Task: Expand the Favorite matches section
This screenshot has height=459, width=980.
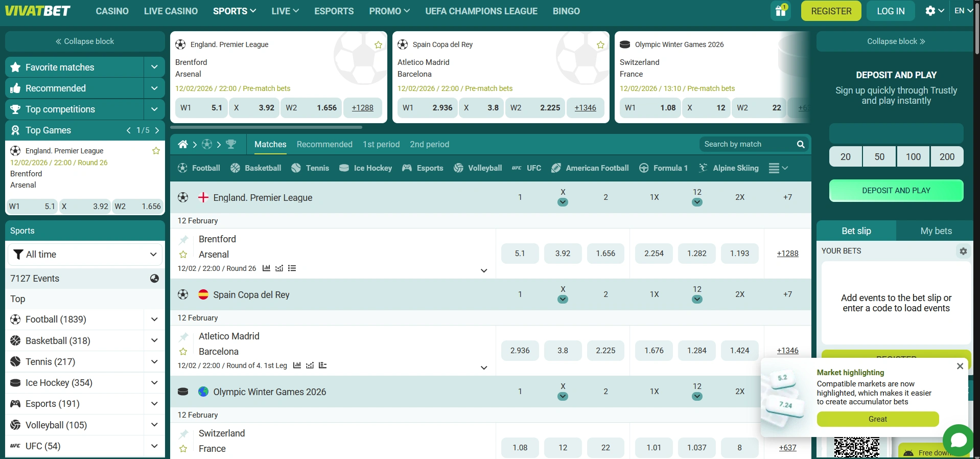Action: coord(154,67)
